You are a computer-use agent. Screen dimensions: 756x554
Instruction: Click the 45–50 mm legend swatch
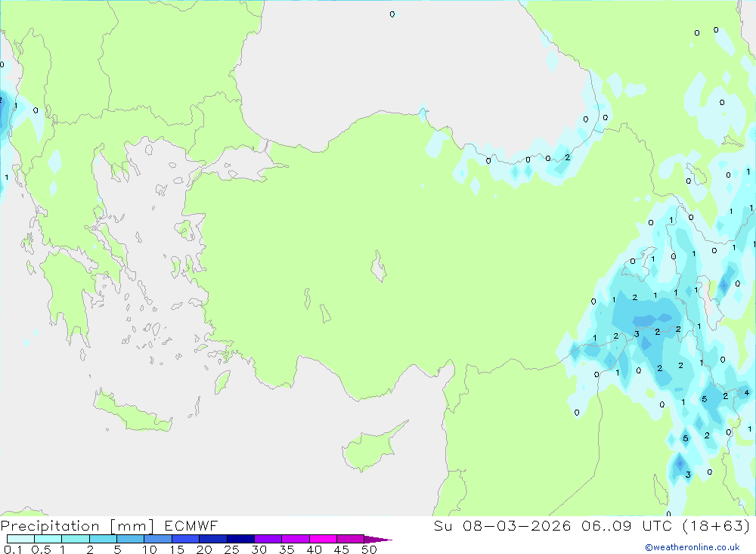351,539
